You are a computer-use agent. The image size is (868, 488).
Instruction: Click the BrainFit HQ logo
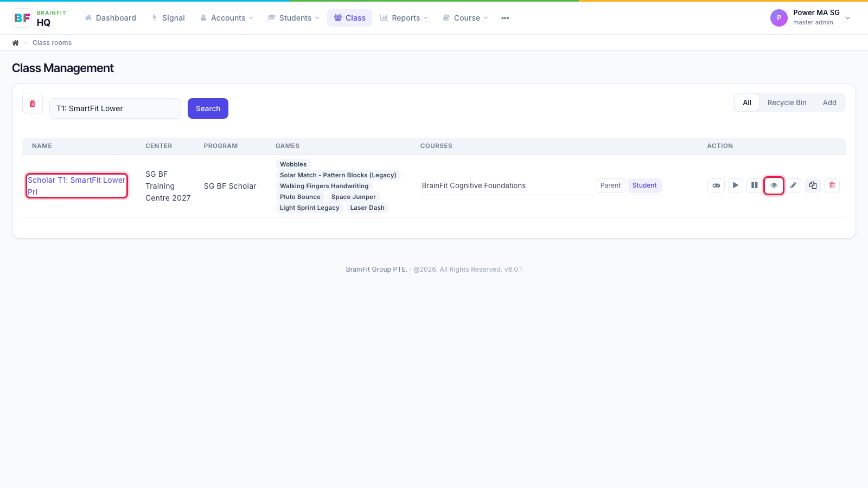tap(40, 18)
